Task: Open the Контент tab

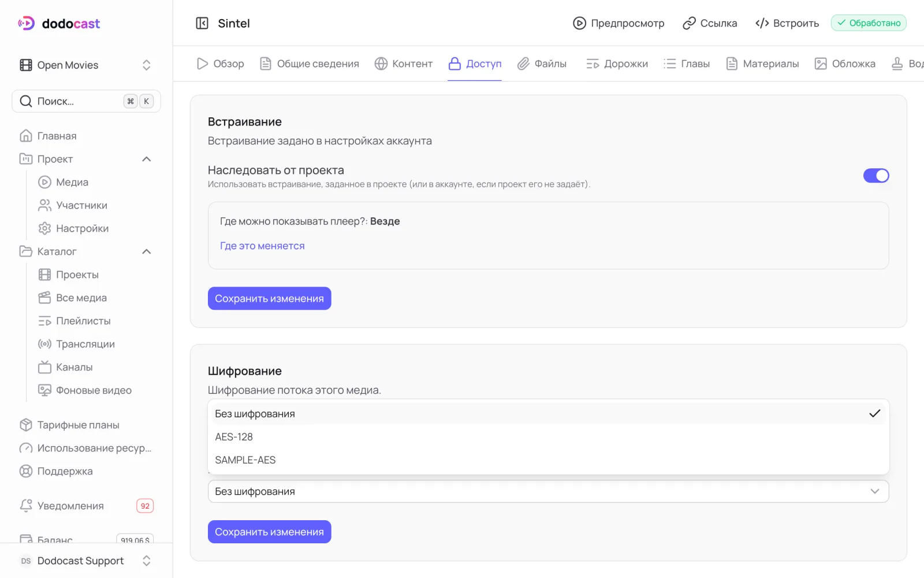Action: (404, 64)
